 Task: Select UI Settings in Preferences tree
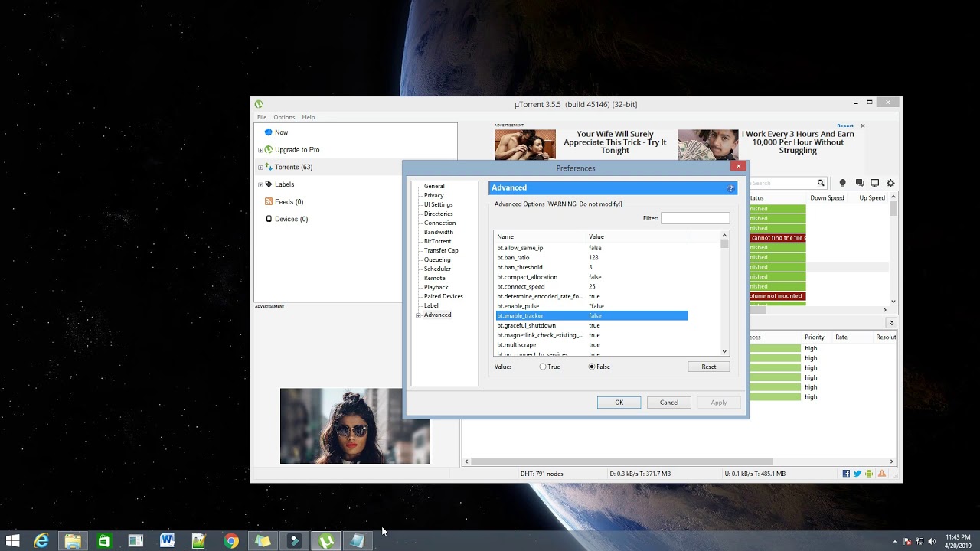coord(439,204)
